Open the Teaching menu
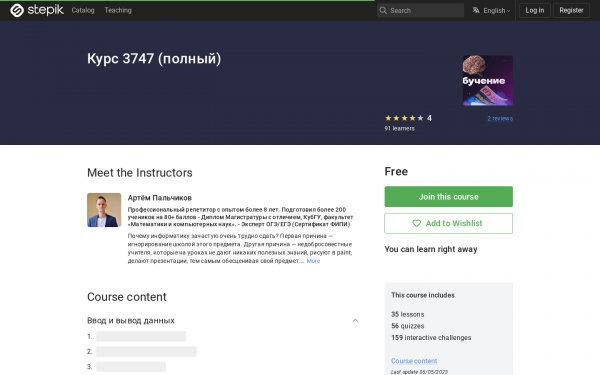The image size is (600, 375). [x=118, y=10]
